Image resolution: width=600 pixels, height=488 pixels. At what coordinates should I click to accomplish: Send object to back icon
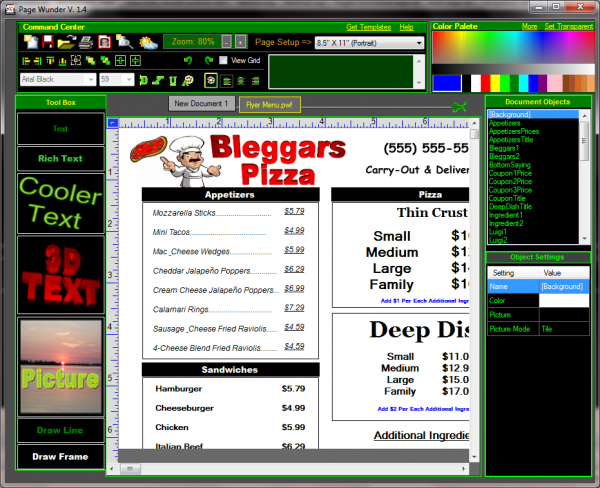[x=105, y=60]
